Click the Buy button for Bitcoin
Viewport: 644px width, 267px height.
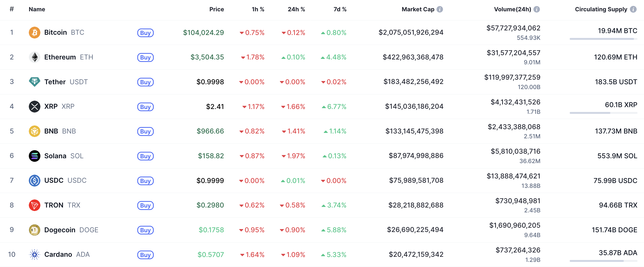point(145,33)
